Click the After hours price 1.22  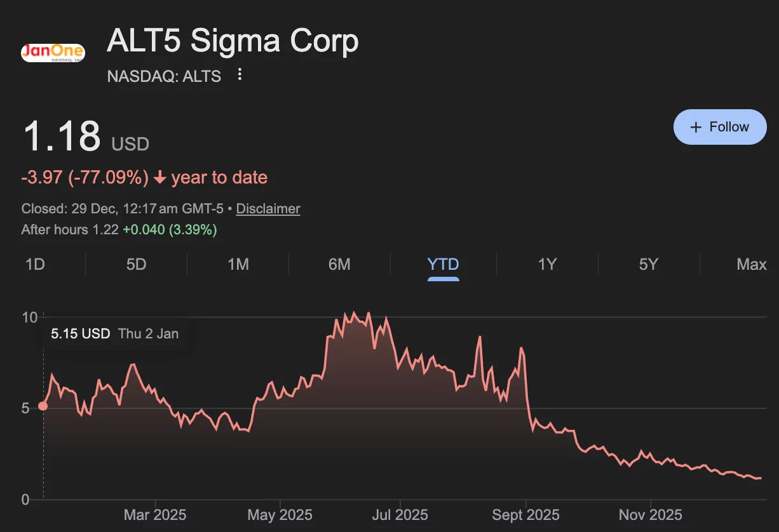pyautogui.click(x=104, y=230)
